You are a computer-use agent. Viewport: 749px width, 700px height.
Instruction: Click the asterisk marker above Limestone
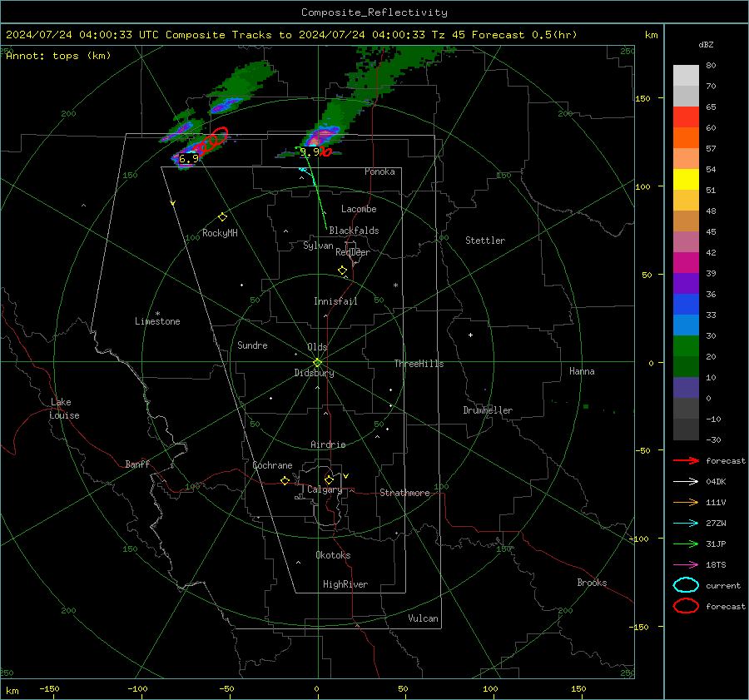click(157, 314)
